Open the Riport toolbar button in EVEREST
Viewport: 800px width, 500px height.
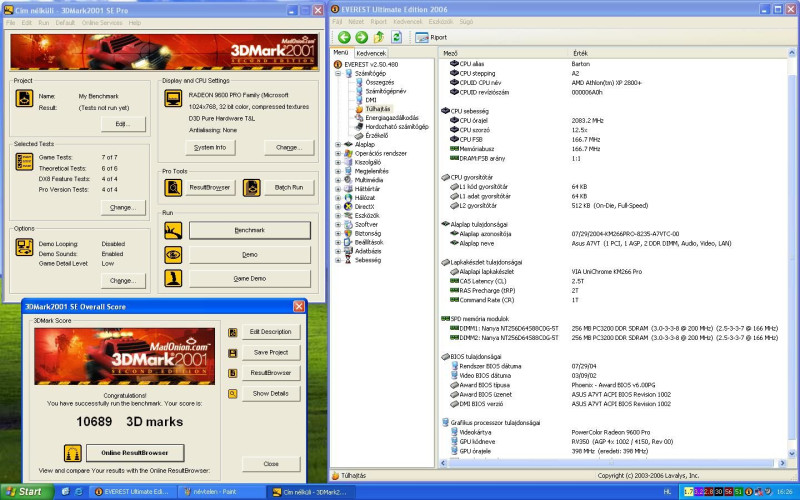tap(432, 37)
